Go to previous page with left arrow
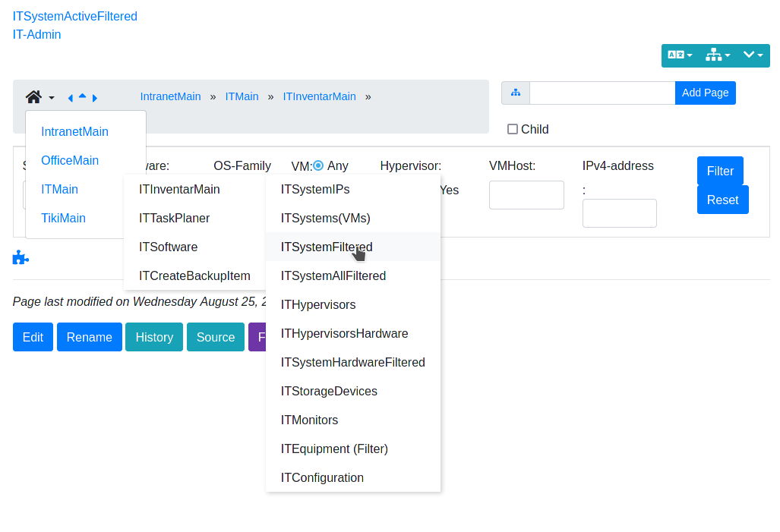 coord(71,98)
